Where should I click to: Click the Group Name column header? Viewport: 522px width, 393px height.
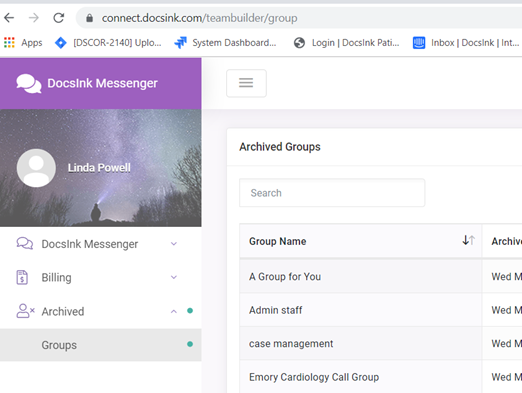tap(360, 241)
